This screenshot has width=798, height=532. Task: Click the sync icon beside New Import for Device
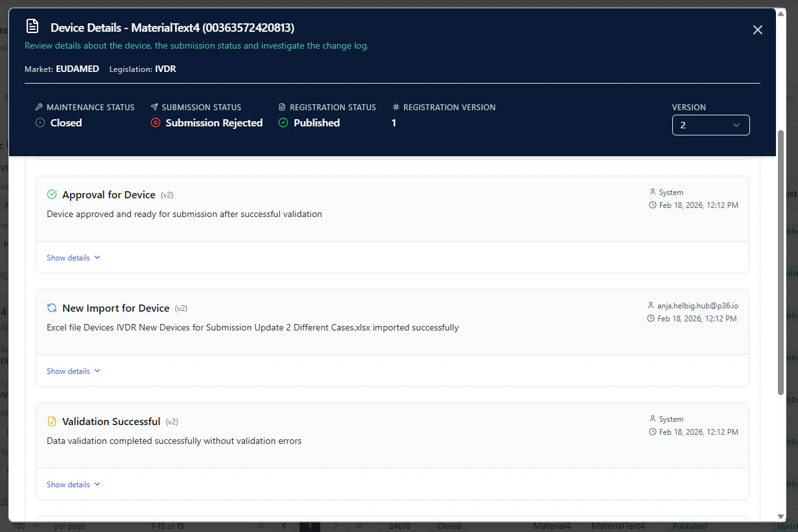[x=51, y=308]
